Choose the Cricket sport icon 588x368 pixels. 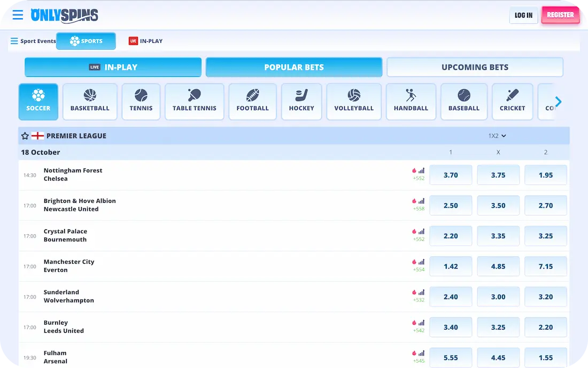tap(512, 101)
